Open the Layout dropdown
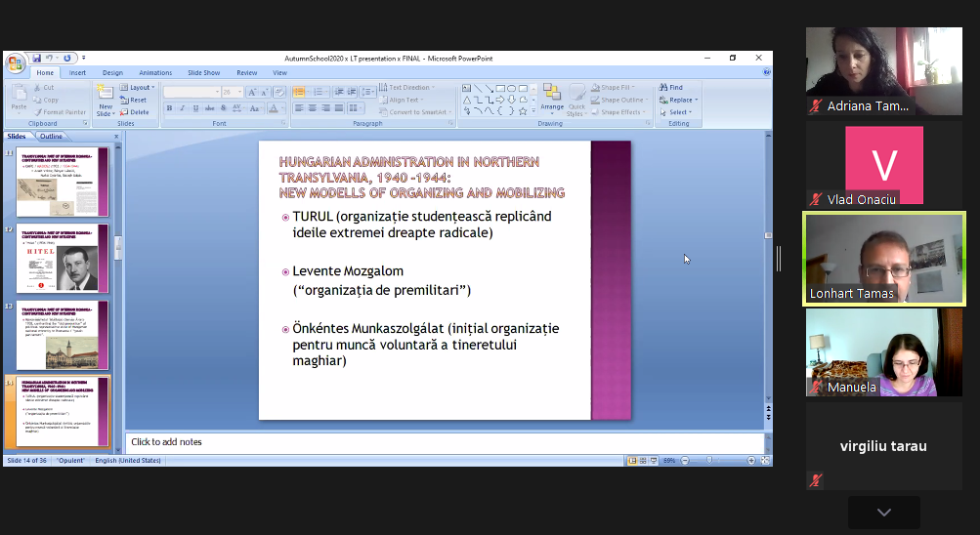Image resolution: width=980 pixels, height=535 pixels. click(137, 88)
